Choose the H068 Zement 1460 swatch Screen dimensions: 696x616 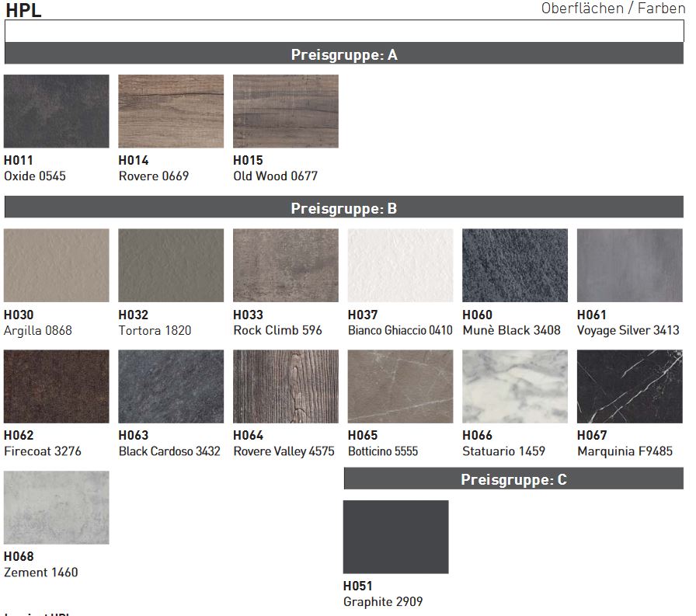pos(57,507)
